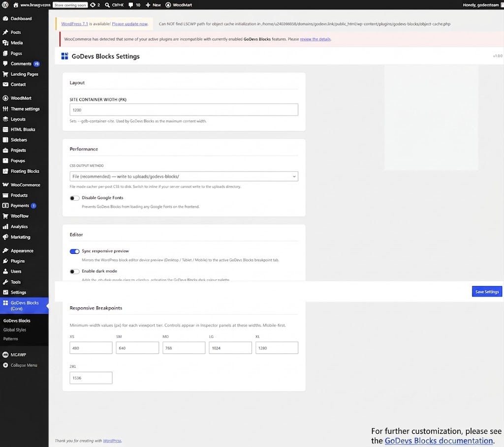504x447 pixels.
Task: Open the site home icon in admin bar
Action: click(x=16, y=5)
